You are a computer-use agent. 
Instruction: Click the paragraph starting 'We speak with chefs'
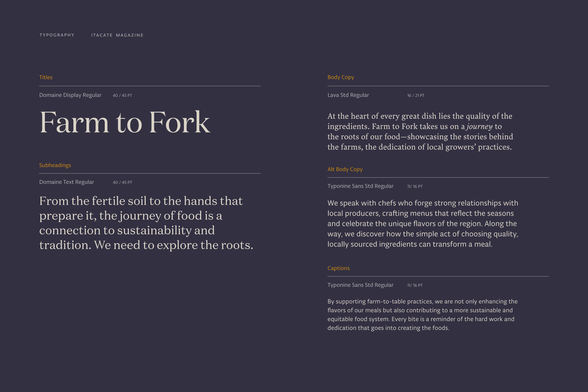point(422,223)
